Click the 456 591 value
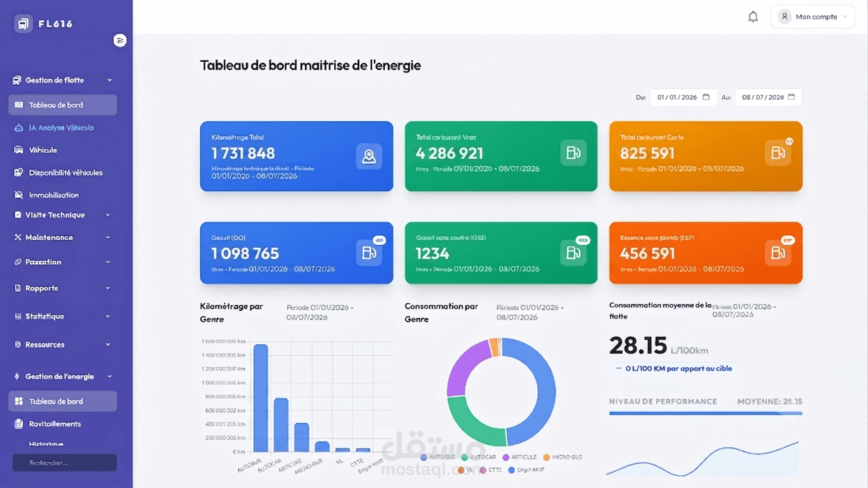This screenshot has height=488, width=868. (x=647, y=254)
